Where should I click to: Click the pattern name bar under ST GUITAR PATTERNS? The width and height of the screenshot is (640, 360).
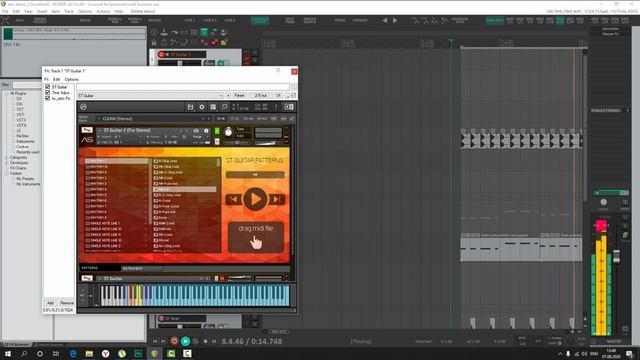pyautogui.click(x=255, y=175)
